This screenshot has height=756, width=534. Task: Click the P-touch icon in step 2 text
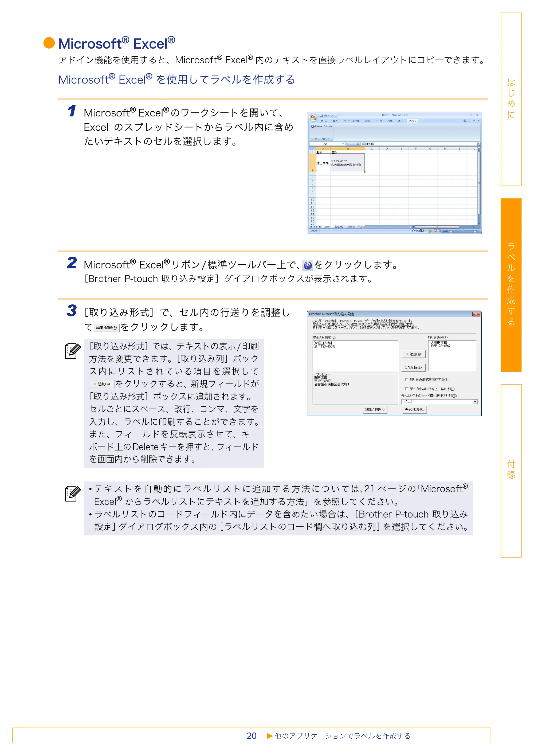[308, 265]
